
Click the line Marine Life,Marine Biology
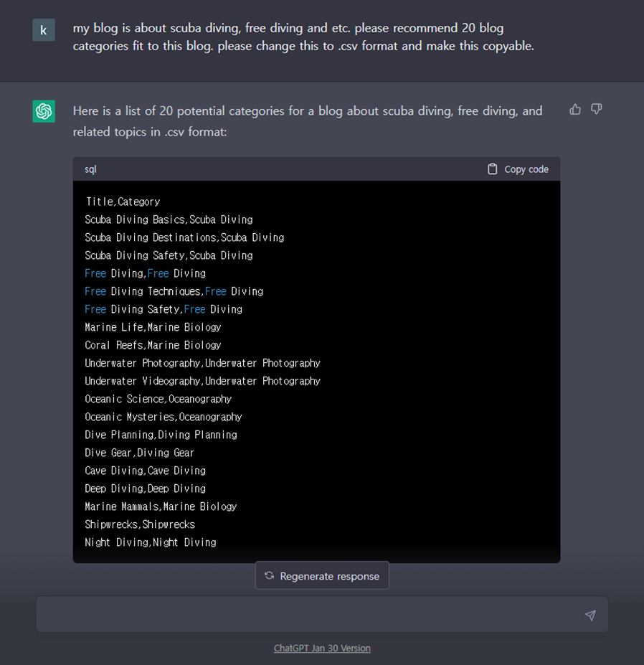click(x=153, y=327)
